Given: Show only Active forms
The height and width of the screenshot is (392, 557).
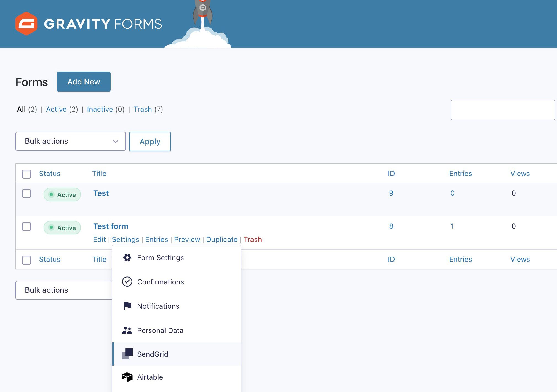Looking at the screenshot, I should [56, 109].
